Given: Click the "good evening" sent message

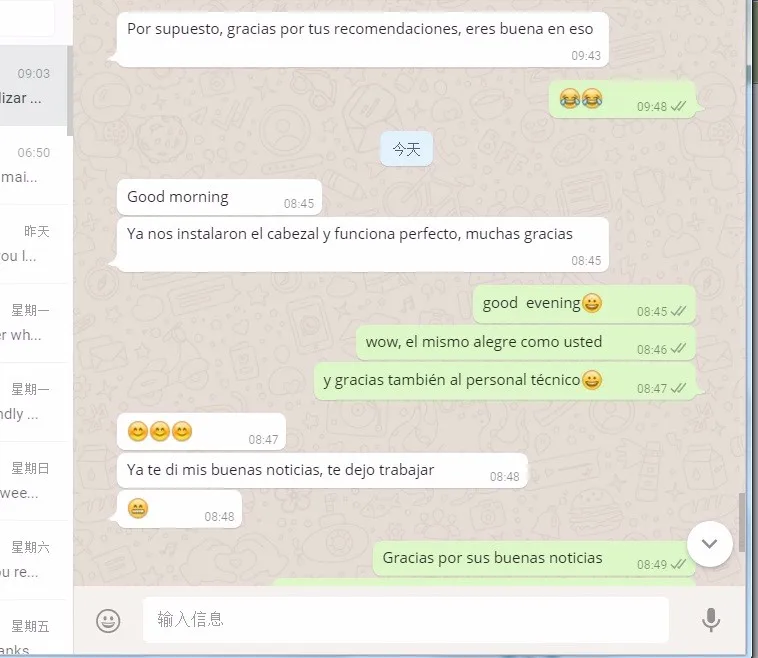Looking at the screenshot, I should pyautogui.click(x=584, y=304).
